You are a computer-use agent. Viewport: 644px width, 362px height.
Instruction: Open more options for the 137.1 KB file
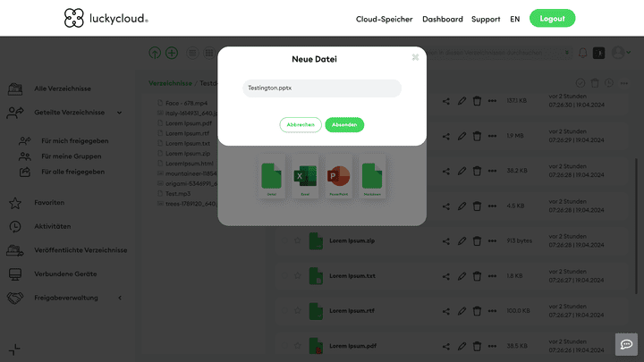pyautogui.click(x=492, y=101)
